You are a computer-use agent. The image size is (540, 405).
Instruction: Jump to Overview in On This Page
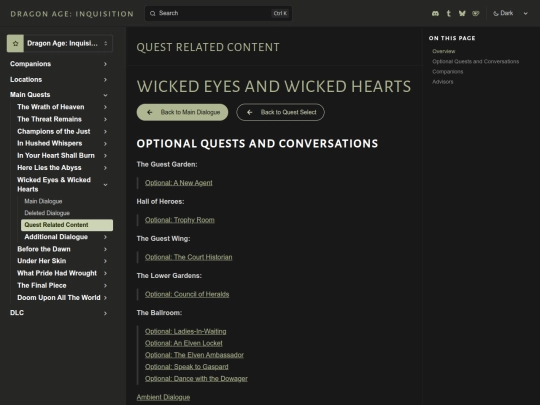coord(444,51)
